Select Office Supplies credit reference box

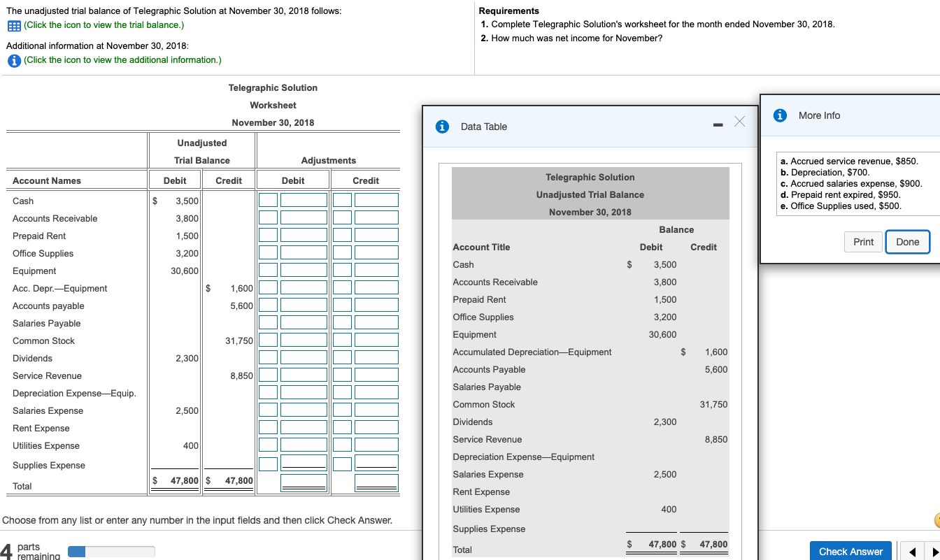pos(342,253)
